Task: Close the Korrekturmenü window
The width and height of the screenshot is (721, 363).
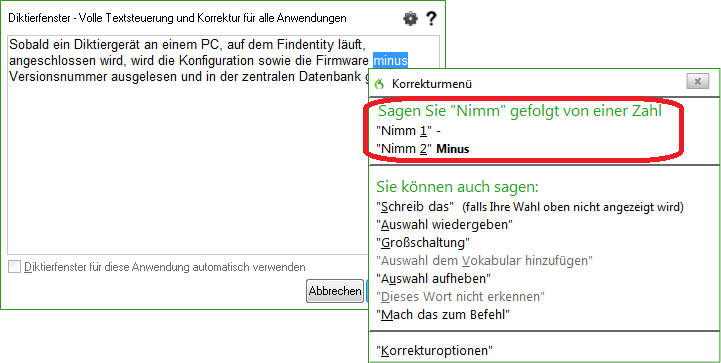Action: click(698, 81)
